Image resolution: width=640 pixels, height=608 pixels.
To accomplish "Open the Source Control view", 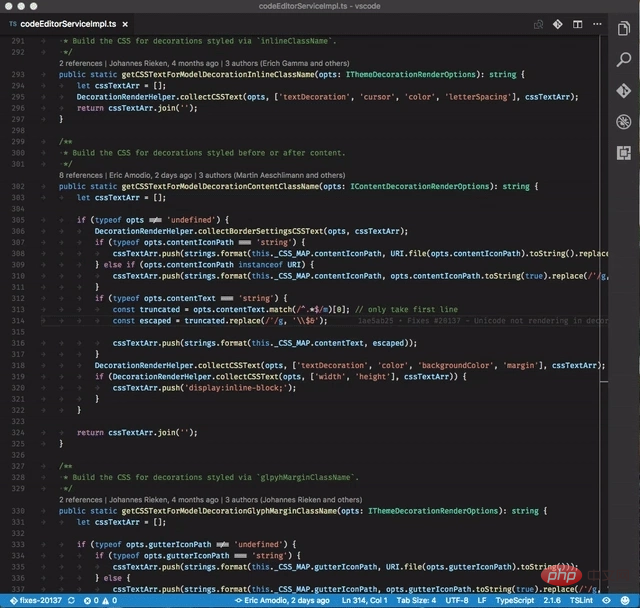I will coord(623,91).
